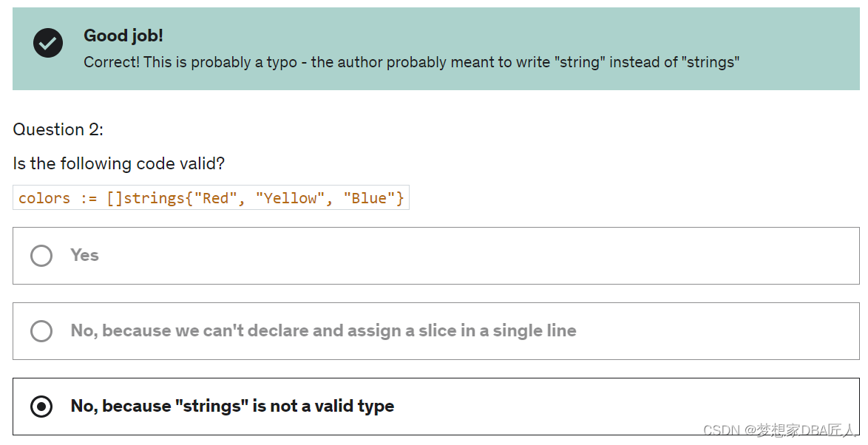Click the black checkmark icon in success banner
Screen dimensions: 868x445
coord(47,43)
